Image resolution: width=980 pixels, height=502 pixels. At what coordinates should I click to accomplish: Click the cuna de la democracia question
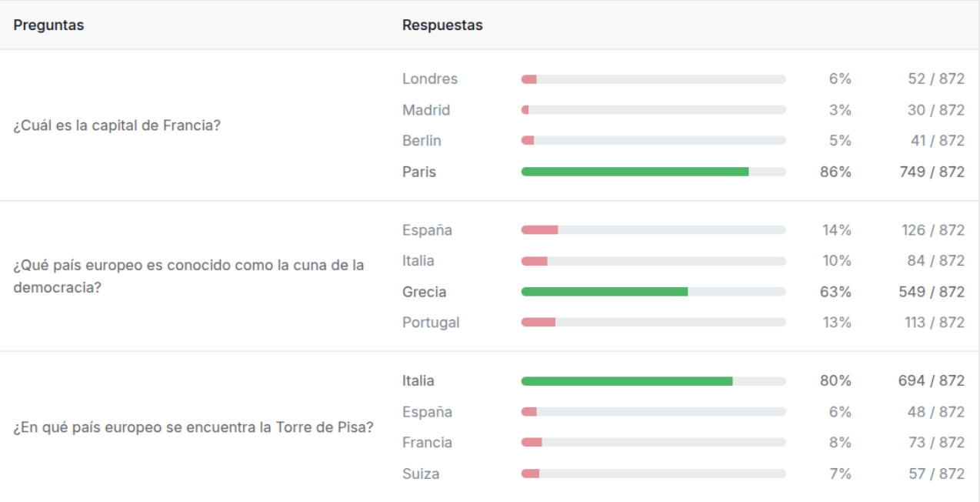click(188, 276)
